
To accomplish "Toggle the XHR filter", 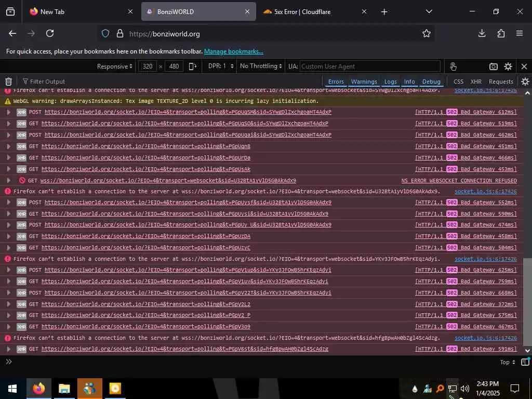I will point(476,82).
